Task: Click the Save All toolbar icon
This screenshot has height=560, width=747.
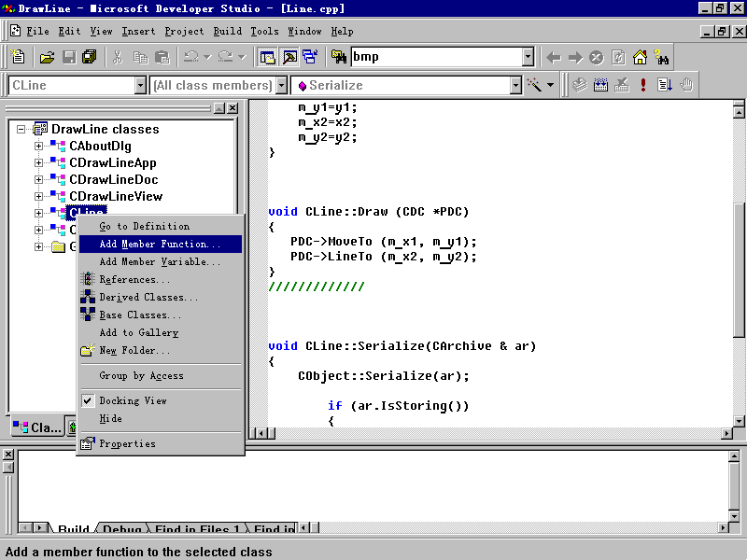Action: click(89, 58)
